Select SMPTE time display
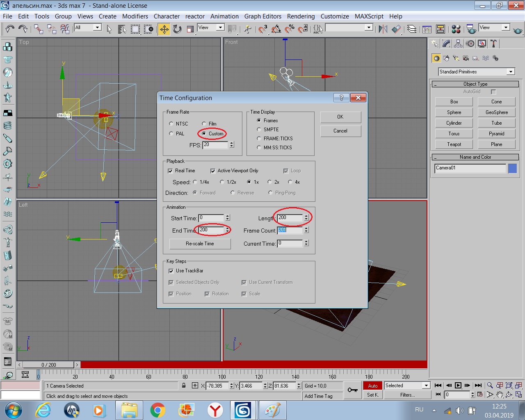The image size is (525, 420). pos(259,129)
